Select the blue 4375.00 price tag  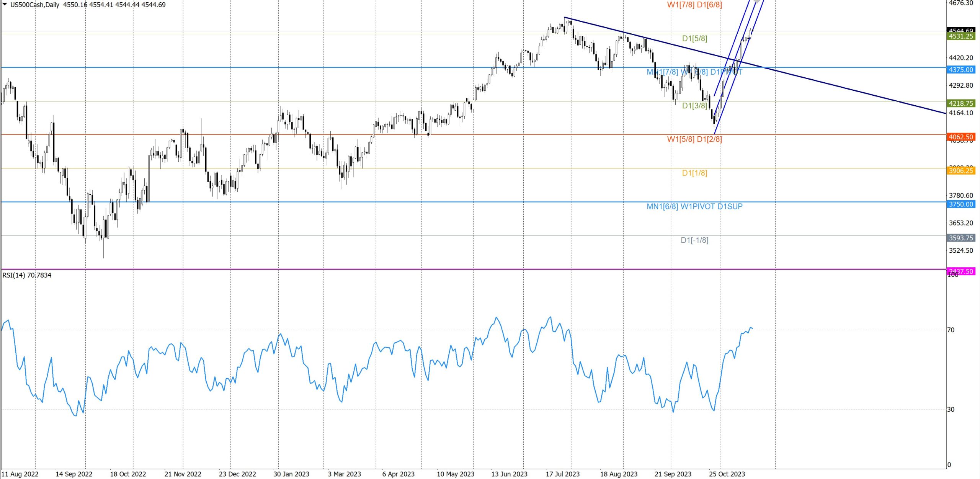click(960, 70)
